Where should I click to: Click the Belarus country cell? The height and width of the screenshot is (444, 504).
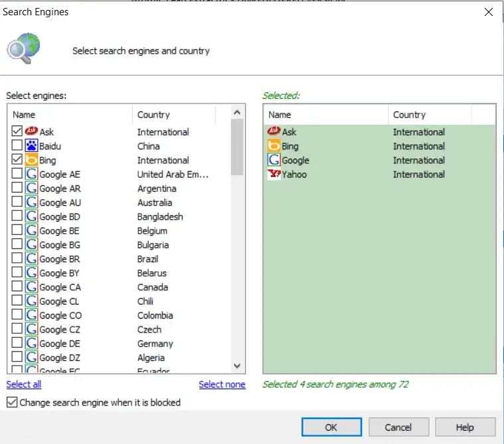tap(151, 273)
